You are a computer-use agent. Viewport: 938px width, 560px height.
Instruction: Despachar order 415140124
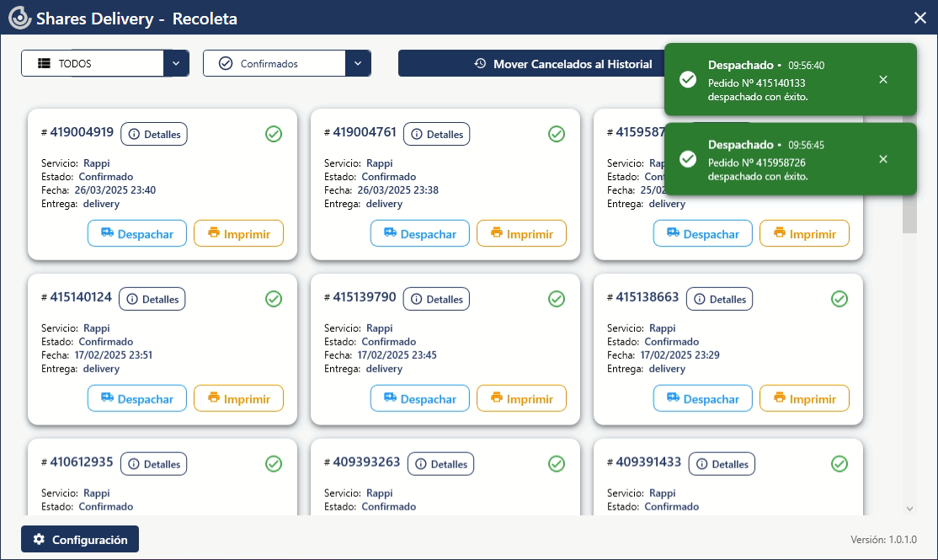[x=137, y=398]
